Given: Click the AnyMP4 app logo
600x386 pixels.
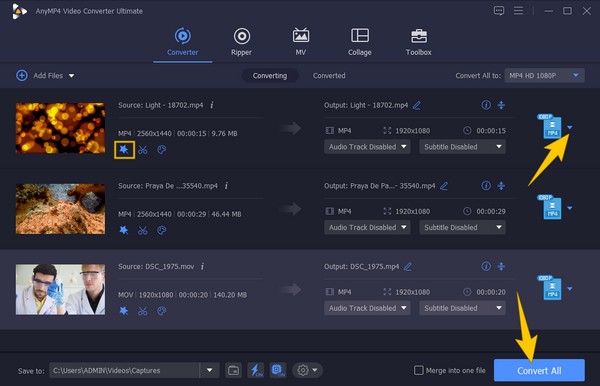Looking at the screenshot, I should [x=19, y=11].
